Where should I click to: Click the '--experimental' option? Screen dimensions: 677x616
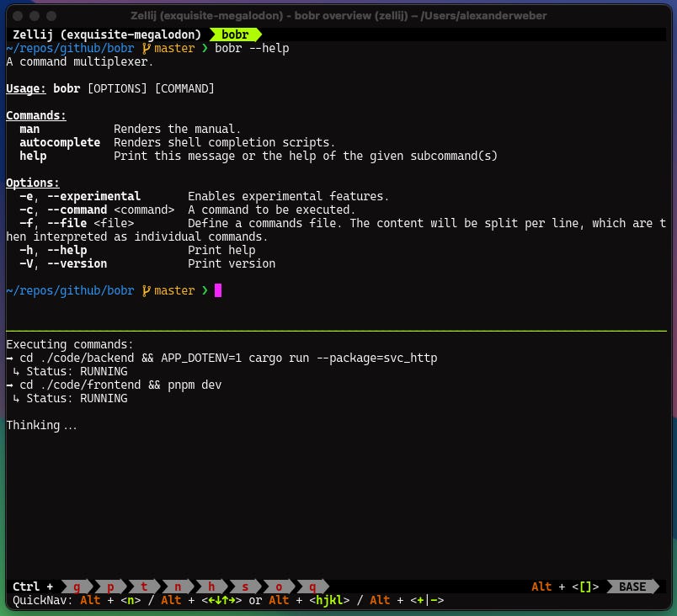tap(93, 196)
